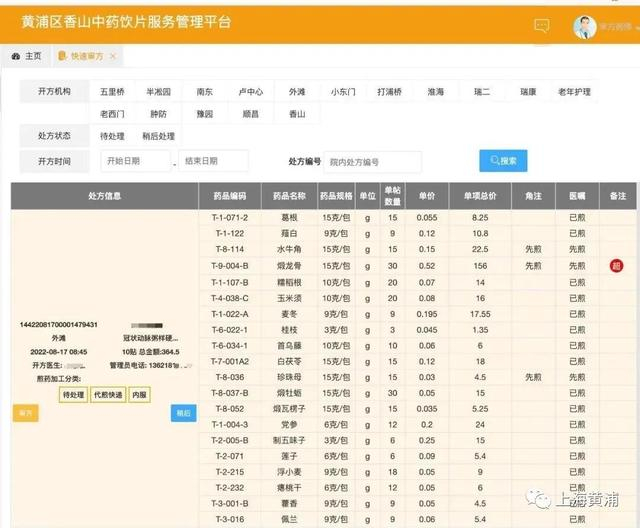Click the date 2022-08-17 08:45
Screen dimensions: 640x528
pos(58,352)
